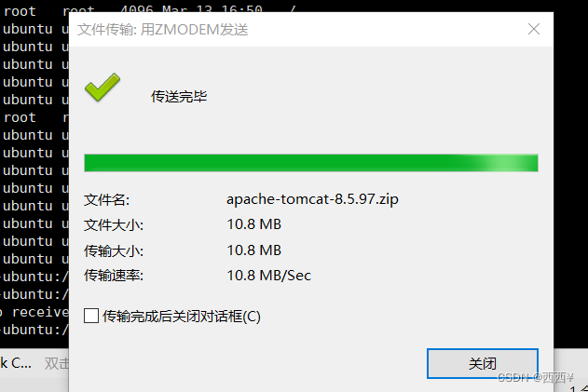Viewport: 588px width, 392px height.
Task: Click the 双击 text in bottom bar
Action: click(x=57, y=363)
